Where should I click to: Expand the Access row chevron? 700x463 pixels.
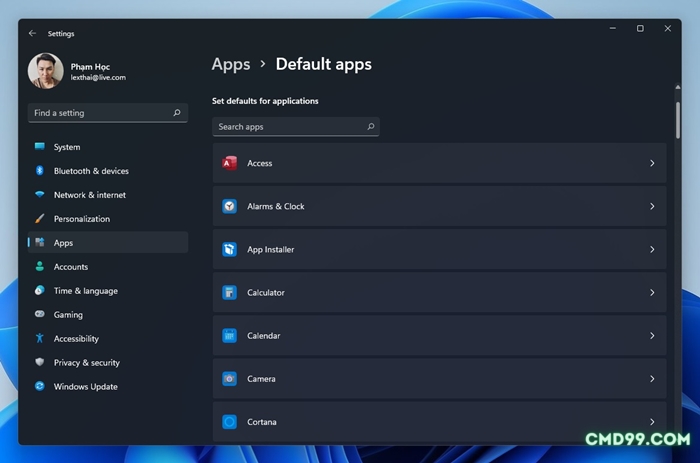[x=652, y=163]
